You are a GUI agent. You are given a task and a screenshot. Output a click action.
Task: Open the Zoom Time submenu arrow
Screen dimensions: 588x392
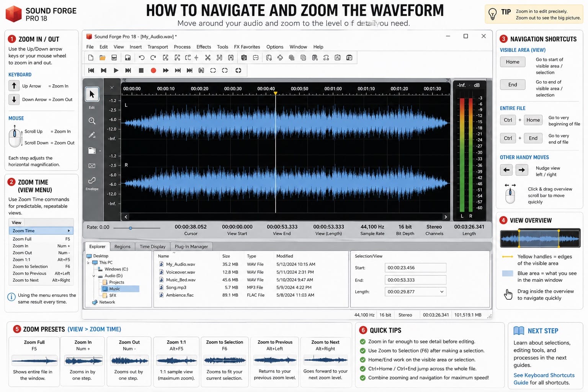click(69, 231)
